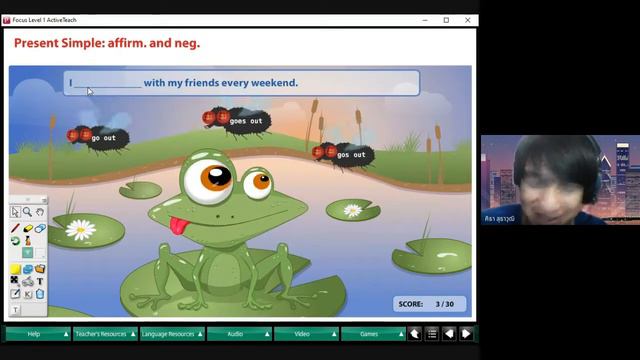Choose the fly labeled 'go out'
This screenshot has height=360, width=640.
[x=98, y=138]
